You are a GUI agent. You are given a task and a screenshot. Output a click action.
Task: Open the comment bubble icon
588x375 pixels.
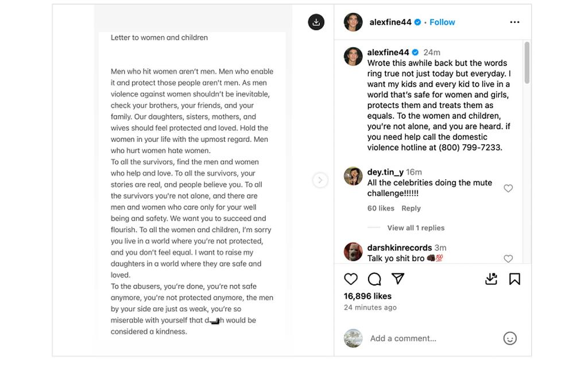tap(374, 279)
